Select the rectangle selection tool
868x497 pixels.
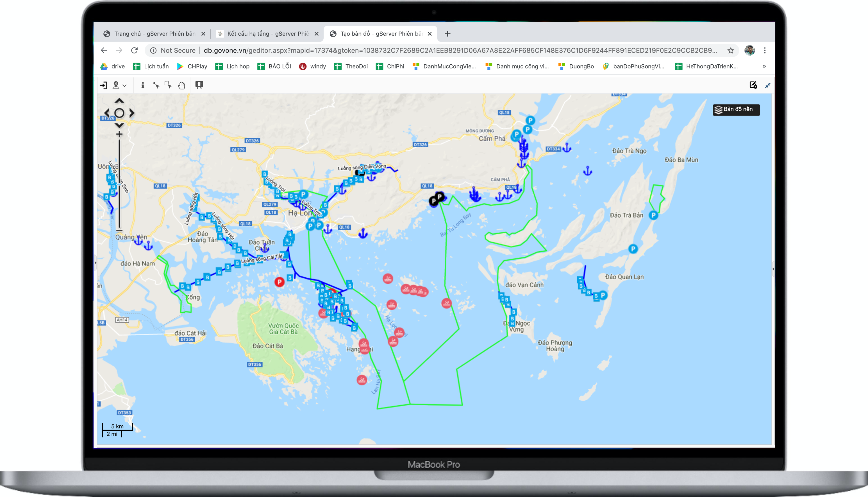[169, 85]
